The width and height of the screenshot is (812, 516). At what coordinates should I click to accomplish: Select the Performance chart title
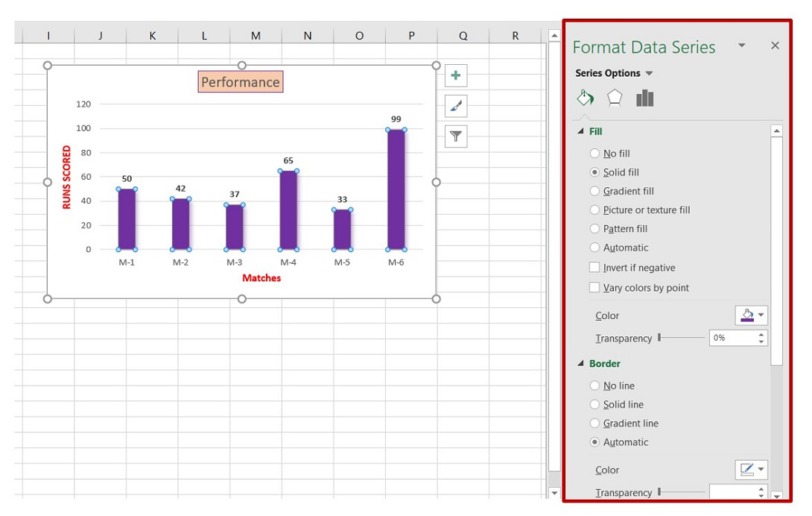(x=241, y=82)
